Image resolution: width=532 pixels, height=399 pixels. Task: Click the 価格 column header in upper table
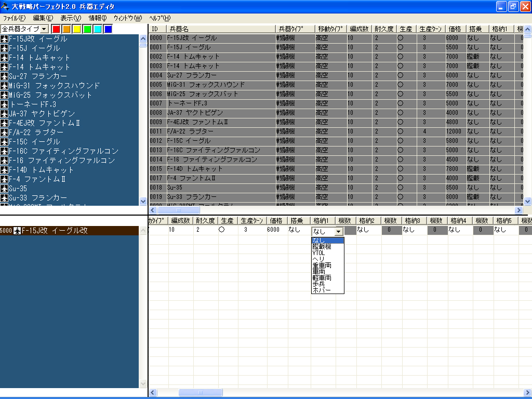[454, 29]
